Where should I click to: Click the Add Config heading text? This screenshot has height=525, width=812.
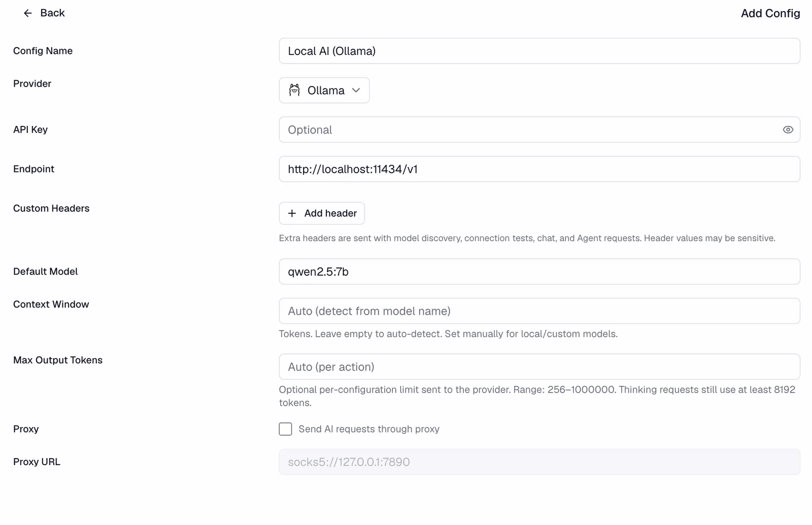click(770, 13)
